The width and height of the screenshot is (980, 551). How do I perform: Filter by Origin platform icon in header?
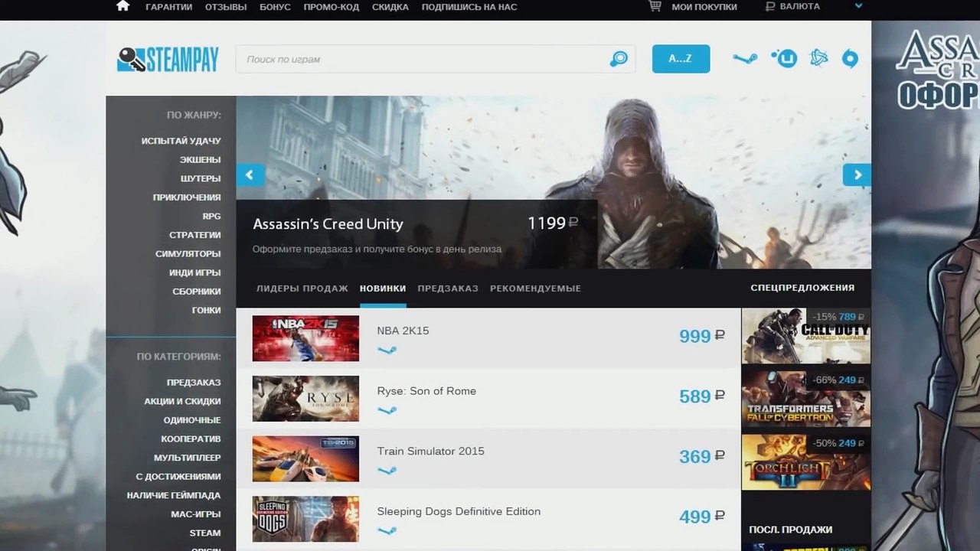(x=850, y=59)
